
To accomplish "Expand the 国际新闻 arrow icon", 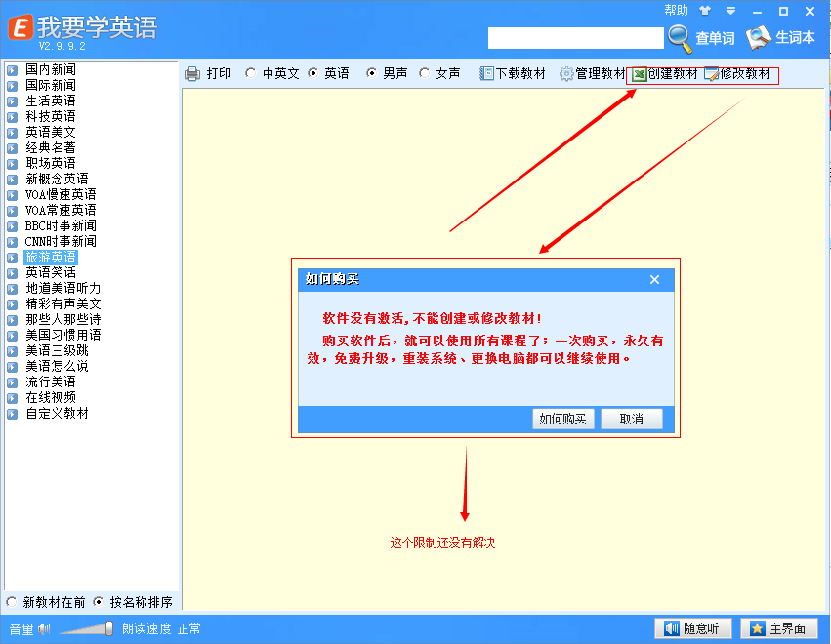I will click(12, 86).
